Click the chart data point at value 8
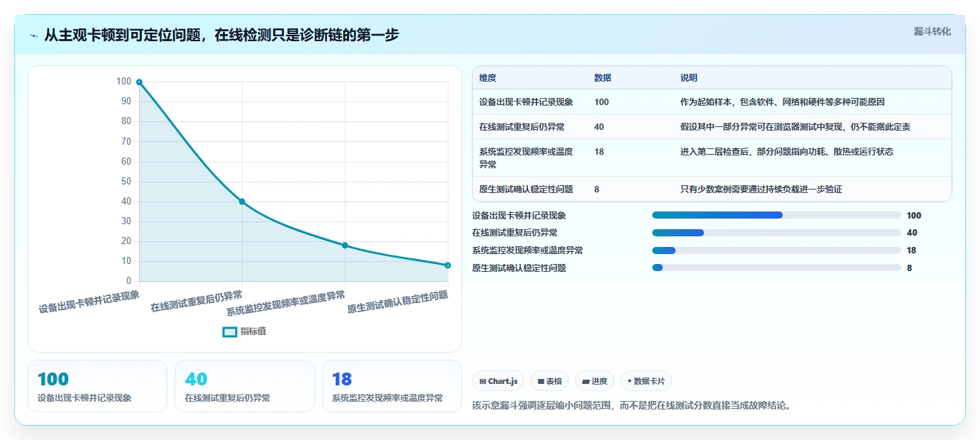 tap(448, 265)
